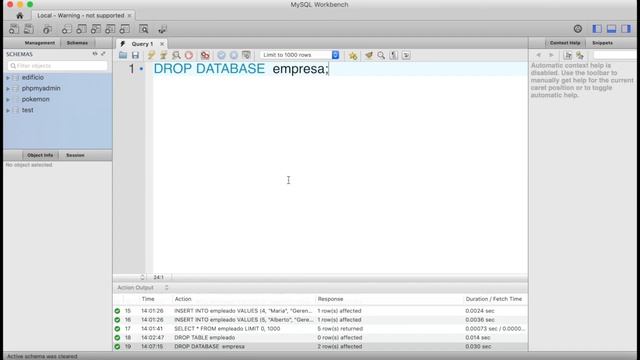Image resolution: width=640 pixels, height=360 pixels.
Task: Open a script file in the query editor
Action: pyautogui.click(x=123, y=55)
